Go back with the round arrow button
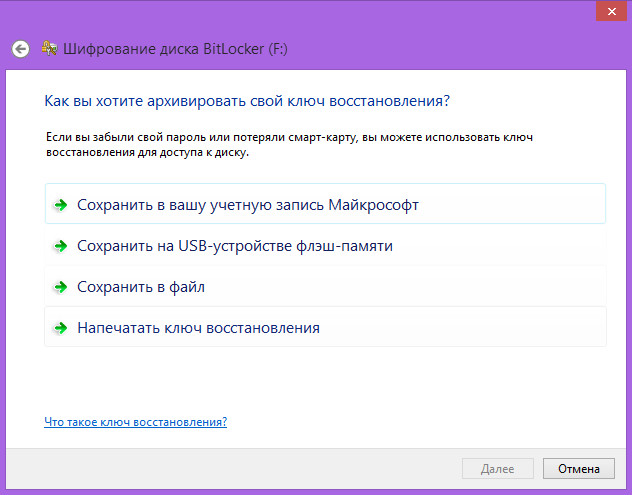The width and height of the screenshot is (632, 495). pyautogui.click(x=20, y=49)
